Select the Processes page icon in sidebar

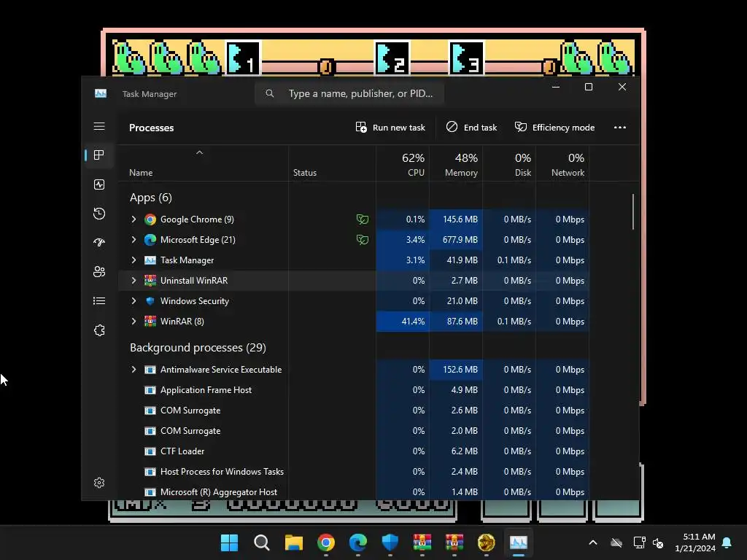click(x=99, y=155)
